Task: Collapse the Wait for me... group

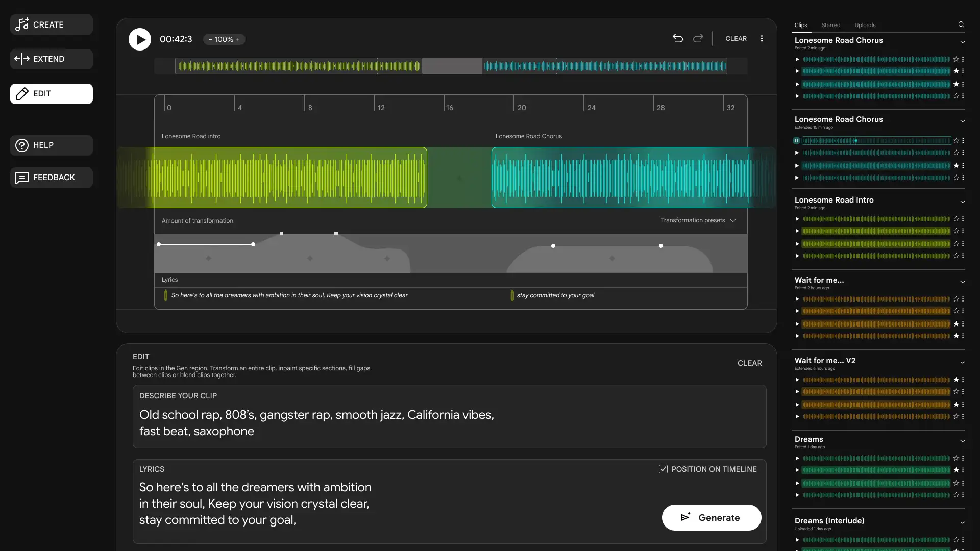Action: (x=962, y=282)
